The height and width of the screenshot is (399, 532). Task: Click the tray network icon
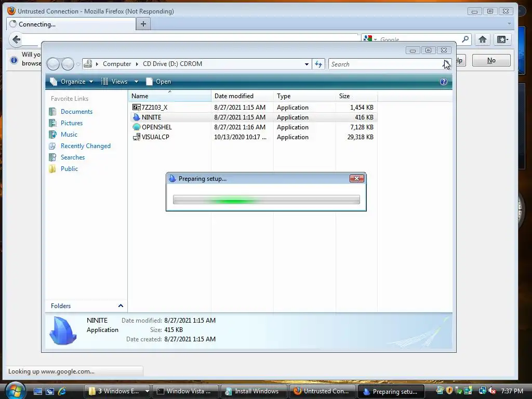482,391
